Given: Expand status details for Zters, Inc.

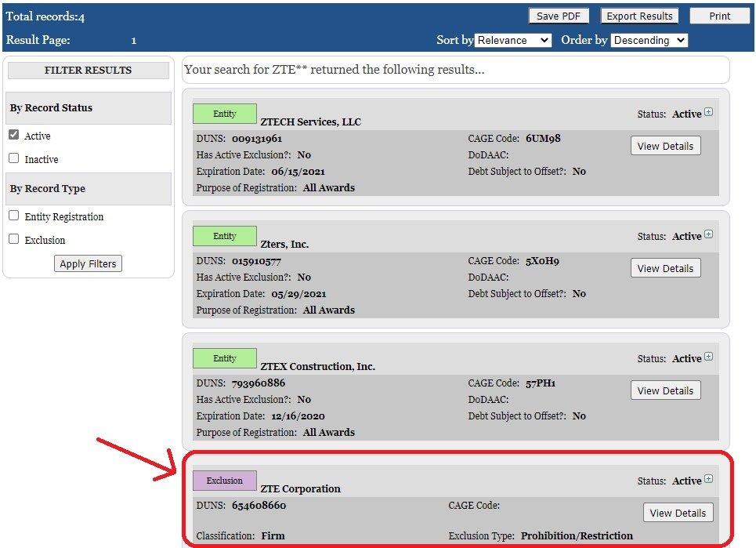Looking at the screenshot, I should point(708,234).
